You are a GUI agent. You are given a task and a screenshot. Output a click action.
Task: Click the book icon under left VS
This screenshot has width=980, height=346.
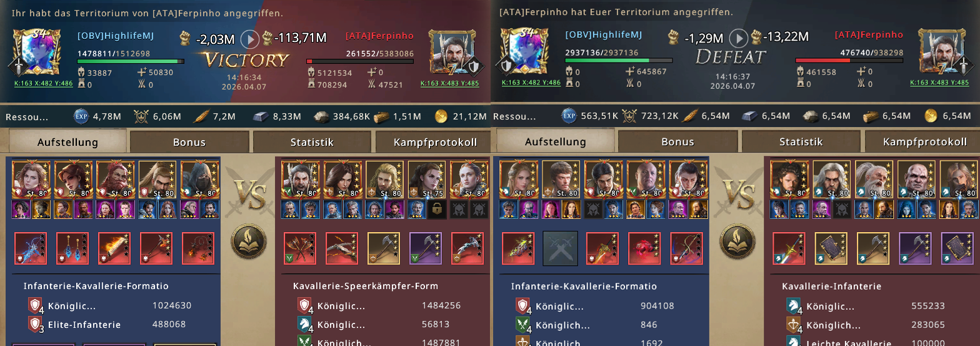[x=247, y=242]
